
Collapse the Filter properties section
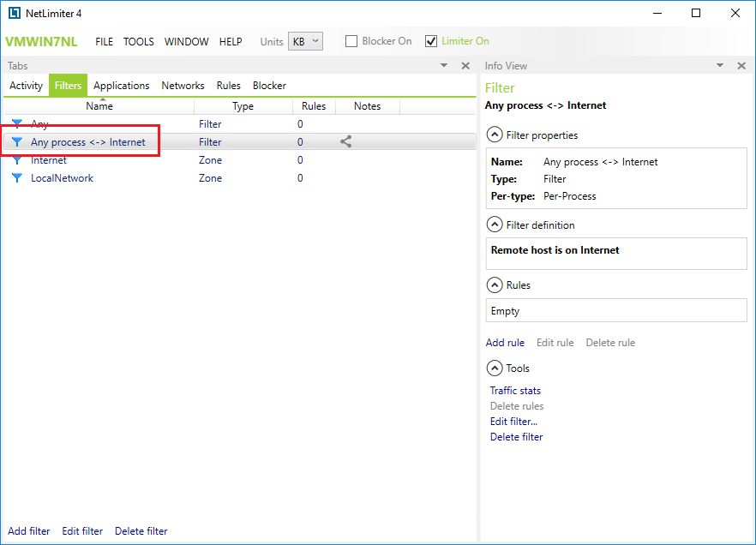tap(495, 135)
